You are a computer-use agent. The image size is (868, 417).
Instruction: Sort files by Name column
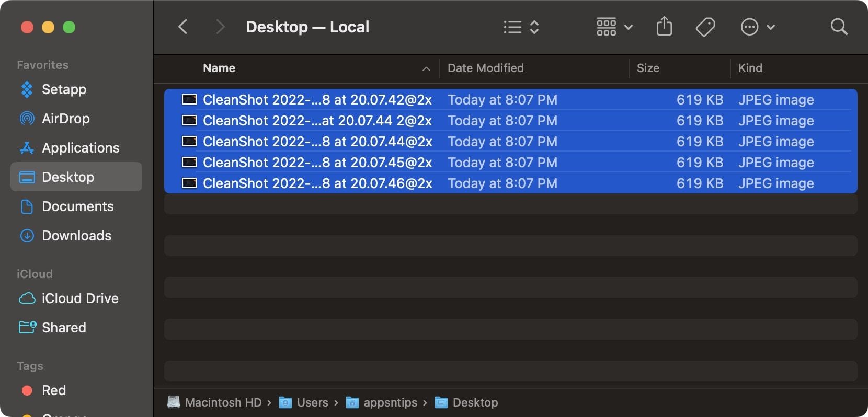pyautogui.click(x=219, y=68)
